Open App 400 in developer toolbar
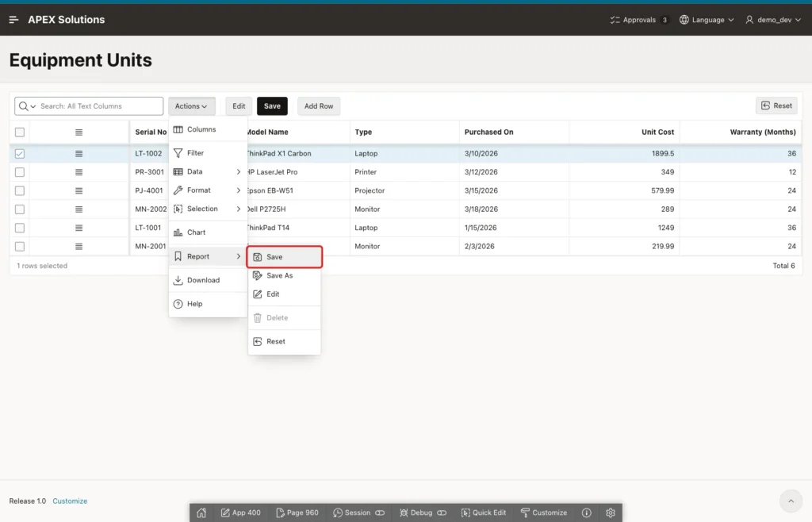812x522 pixels. click(241, 512)
